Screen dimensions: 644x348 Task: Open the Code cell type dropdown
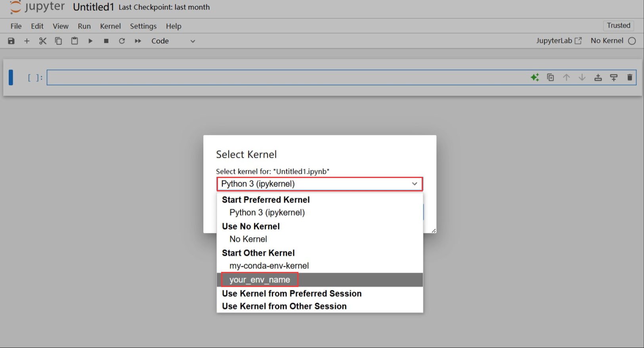173,41
